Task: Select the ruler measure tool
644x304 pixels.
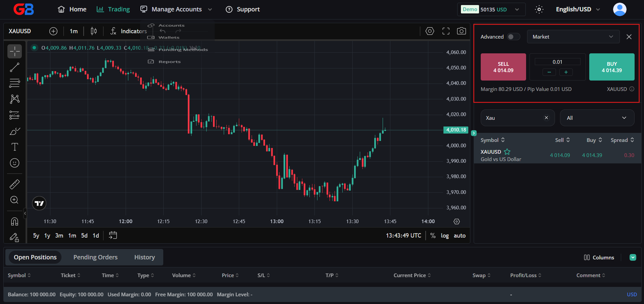Action: coord(15,184)
